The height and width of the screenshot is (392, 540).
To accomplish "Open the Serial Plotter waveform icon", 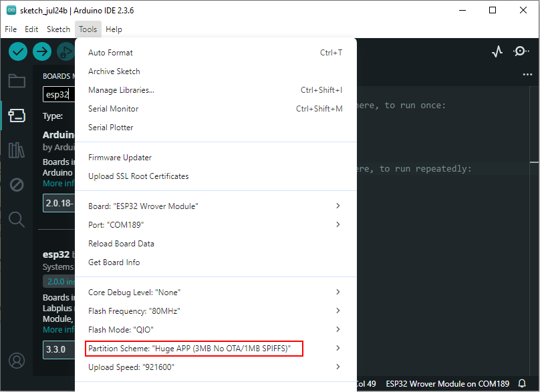I will coord(497,51).
